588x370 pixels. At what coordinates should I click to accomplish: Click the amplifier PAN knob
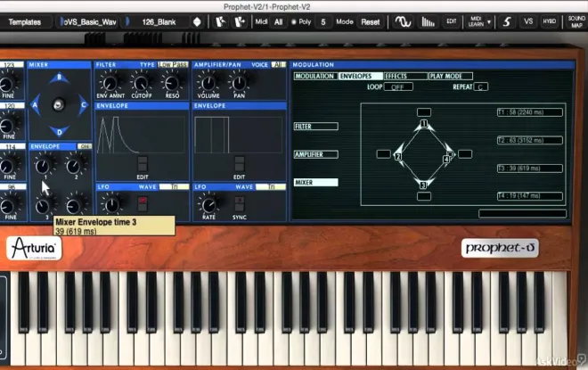tap(239, 83)
